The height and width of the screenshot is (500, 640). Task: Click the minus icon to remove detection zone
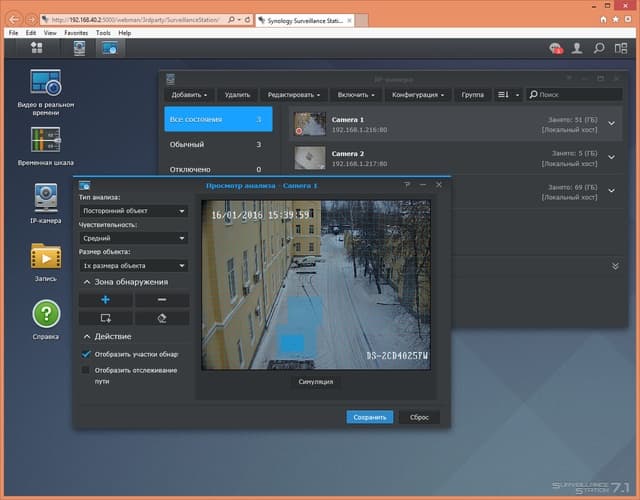161,300
